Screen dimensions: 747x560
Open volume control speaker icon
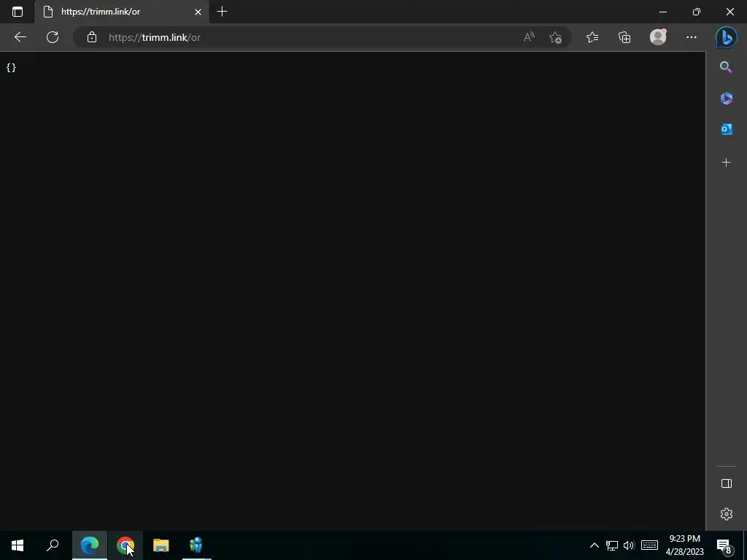point(629,545)
